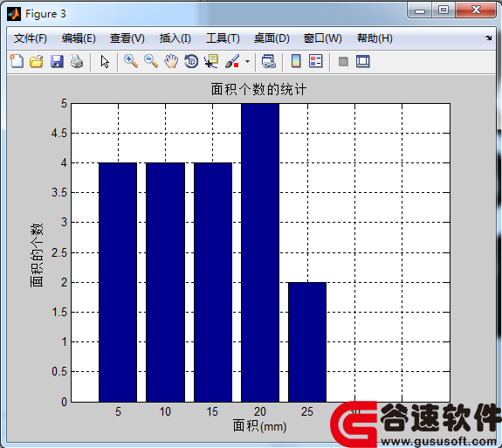502x448 pixels.
Task: Select the bar at x value 15
Action: pos(213,282)
